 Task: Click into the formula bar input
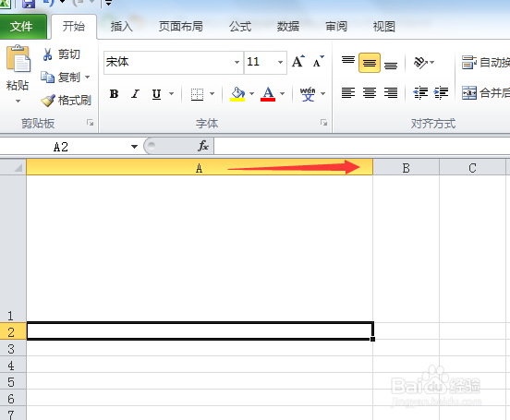click(x=361, y=146)
